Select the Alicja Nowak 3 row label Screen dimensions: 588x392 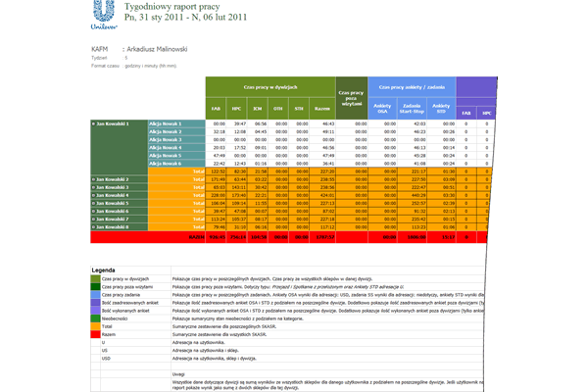pyautogui.click(x=176, y=139)
